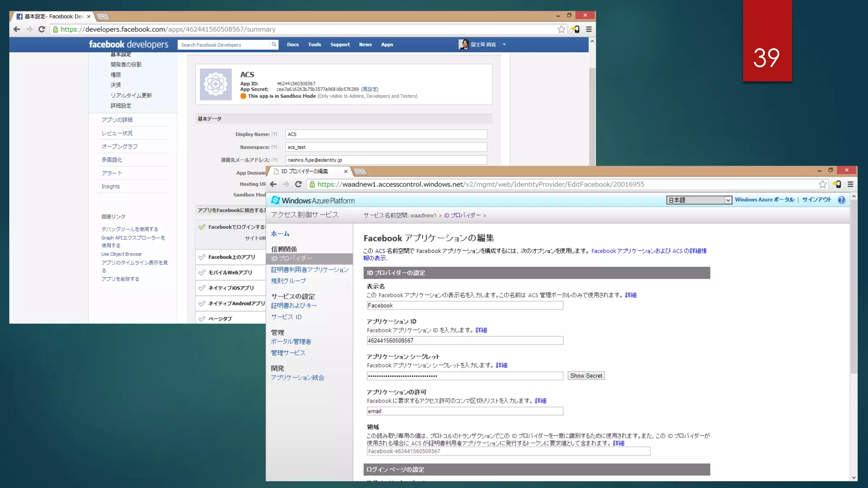The height and width of the screenshot is (488, 868).
Task: Click the bookmark star in the Azure address bar
Action: (x=822, y=184)
